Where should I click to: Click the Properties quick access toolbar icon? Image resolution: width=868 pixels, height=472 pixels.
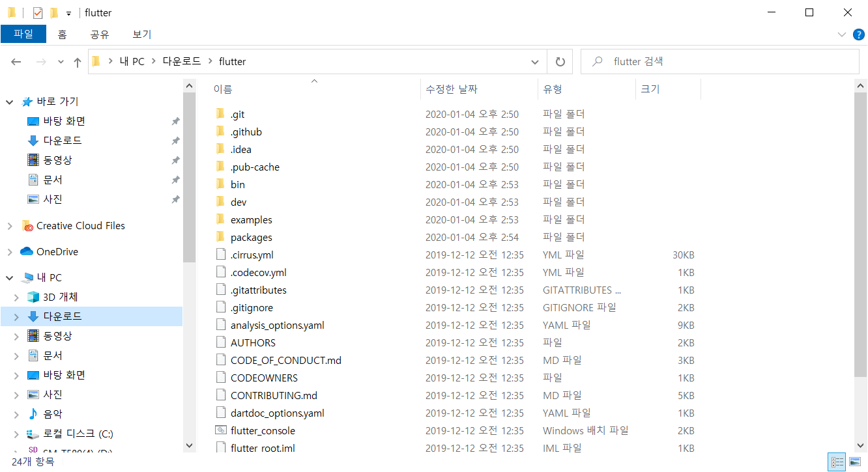point(37,12)
